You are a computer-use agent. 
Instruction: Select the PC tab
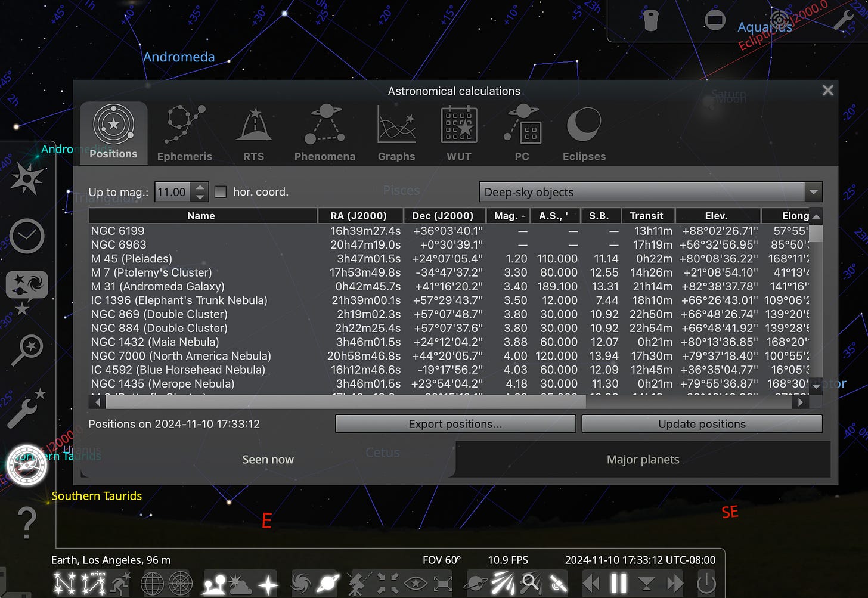pyautogui.click(x=522, y=132)
